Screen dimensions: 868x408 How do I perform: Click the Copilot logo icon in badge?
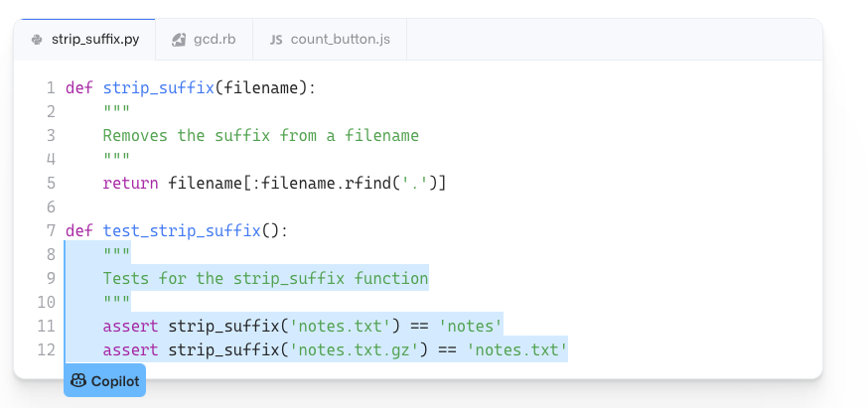[x=78, y=381]
